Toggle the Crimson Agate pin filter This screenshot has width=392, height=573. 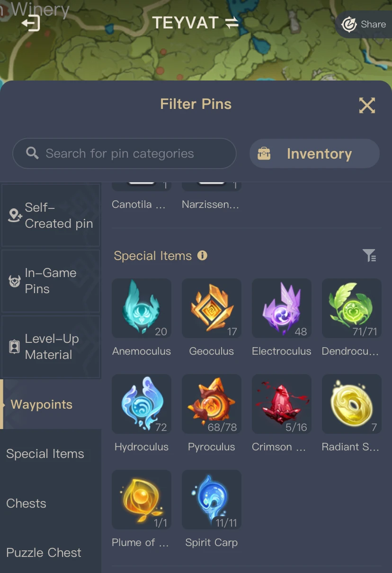click(x=282, y=404)
